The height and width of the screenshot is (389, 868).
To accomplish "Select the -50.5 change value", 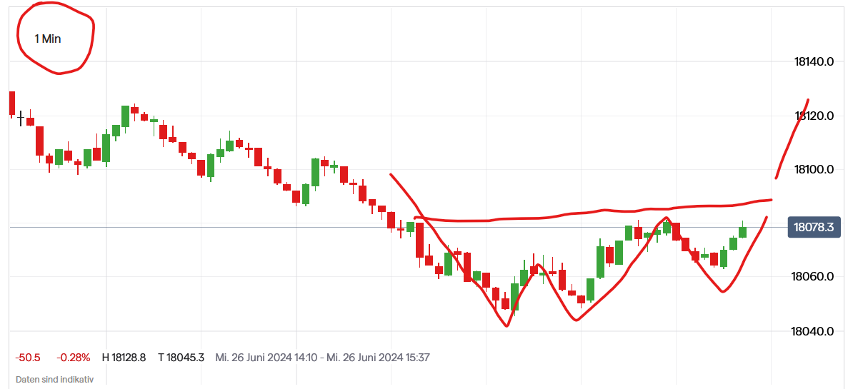I will click(29, 357).
